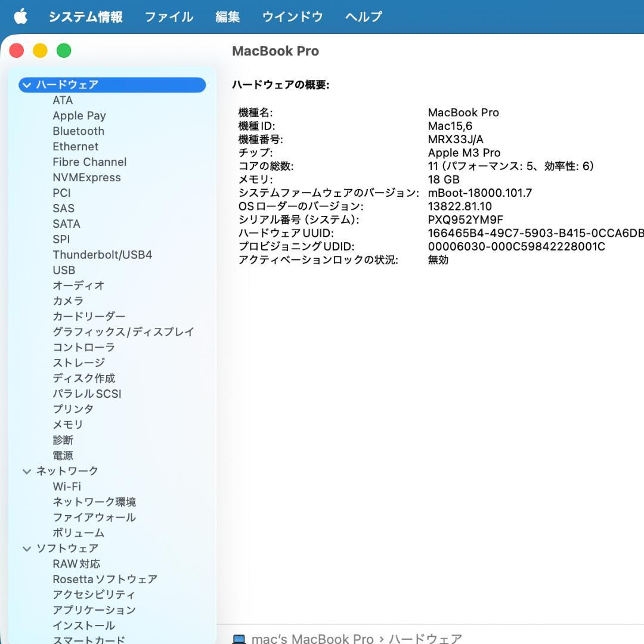
Task: Open the ファイル menu
Action: [169, 17]
